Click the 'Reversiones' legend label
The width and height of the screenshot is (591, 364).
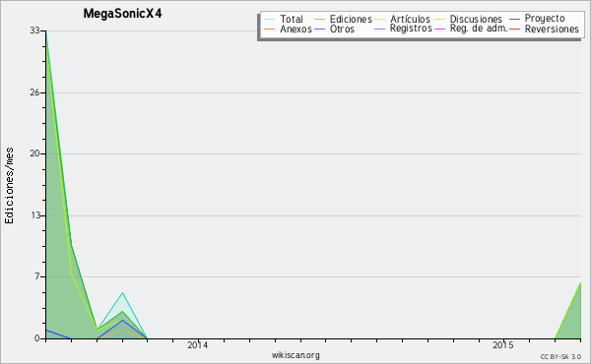pos(552,29)
